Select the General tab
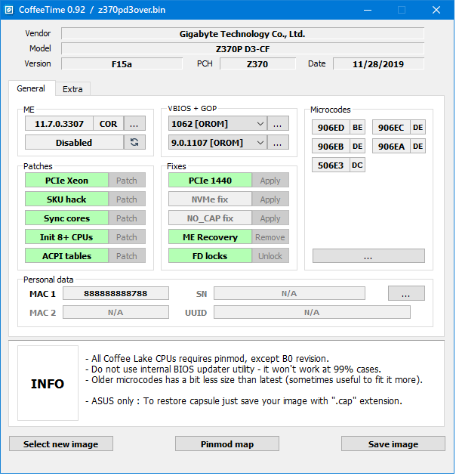The width and height of the screenshot is (456, 476). (31, 88)
